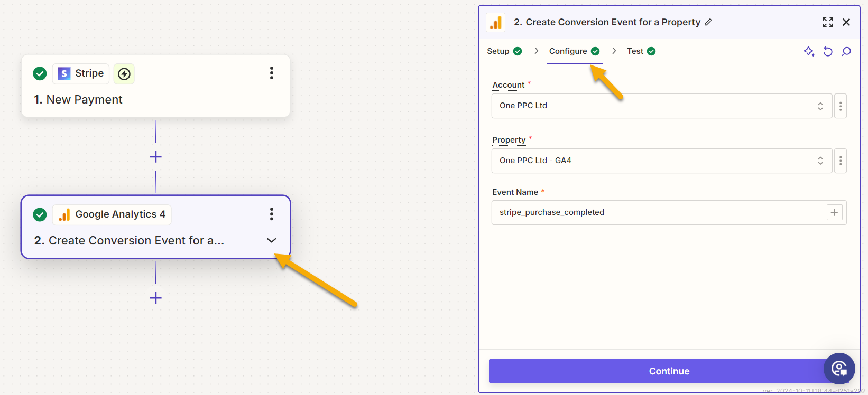Image resolution: width=868 pixels, height=395 pixels.
Task: Select the Stripe app name chip
Action: (81, 73)
